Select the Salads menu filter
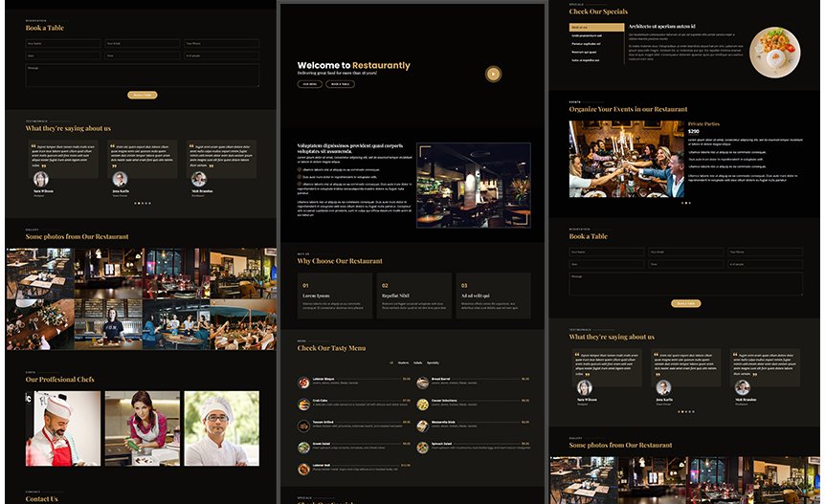The width and height of the screenshot is (825, 504). point(417,362)
